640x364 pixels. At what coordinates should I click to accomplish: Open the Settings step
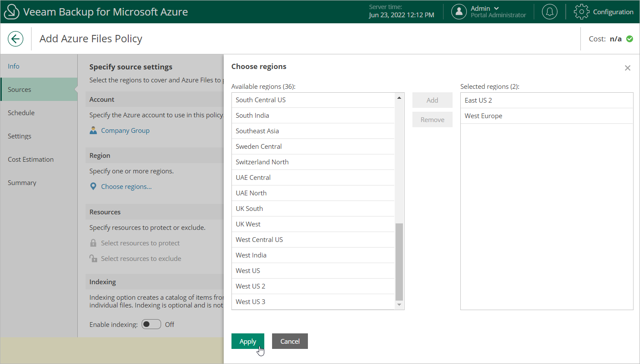pos(39,136)
